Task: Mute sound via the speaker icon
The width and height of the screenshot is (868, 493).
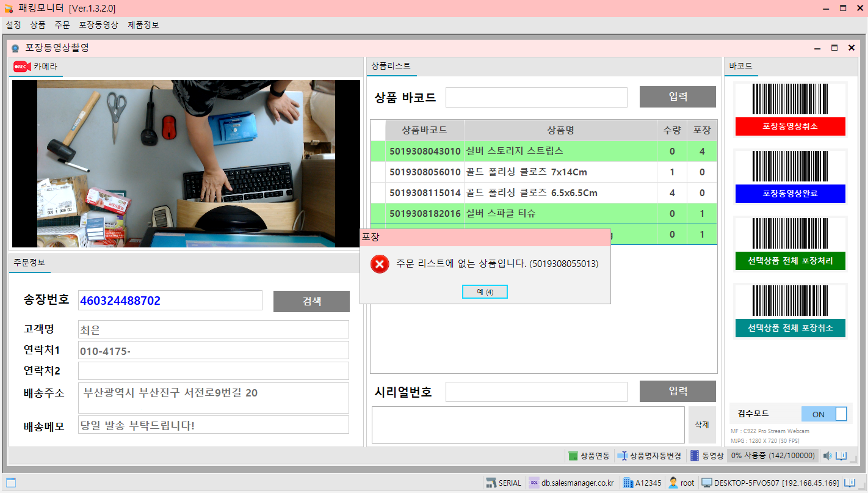Action: tap(827, 456)
